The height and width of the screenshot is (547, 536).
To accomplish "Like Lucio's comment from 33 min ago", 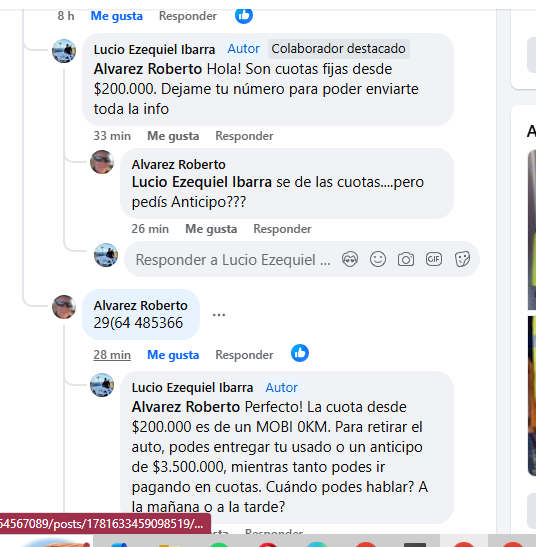I will tap(173, 136).
